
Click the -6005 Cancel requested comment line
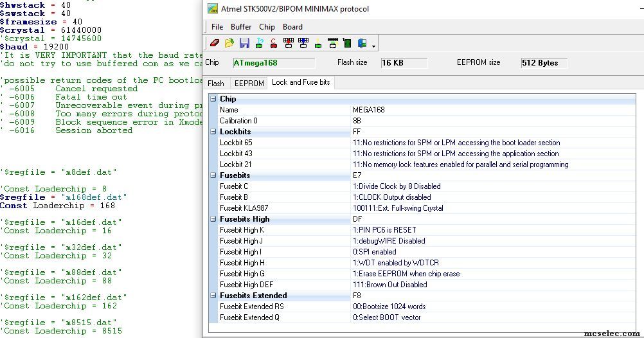pos(69,89)
